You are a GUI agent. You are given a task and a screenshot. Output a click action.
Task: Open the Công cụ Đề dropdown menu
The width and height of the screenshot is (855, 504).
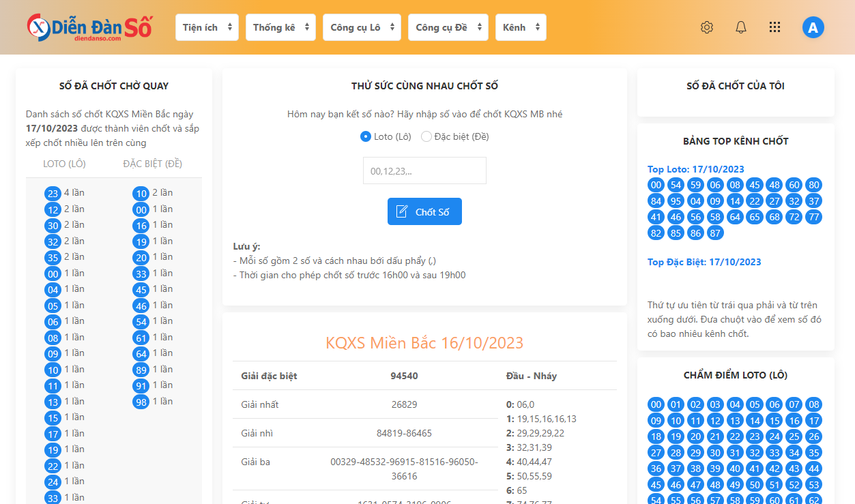pyautogui.click(x=448, y=27)
